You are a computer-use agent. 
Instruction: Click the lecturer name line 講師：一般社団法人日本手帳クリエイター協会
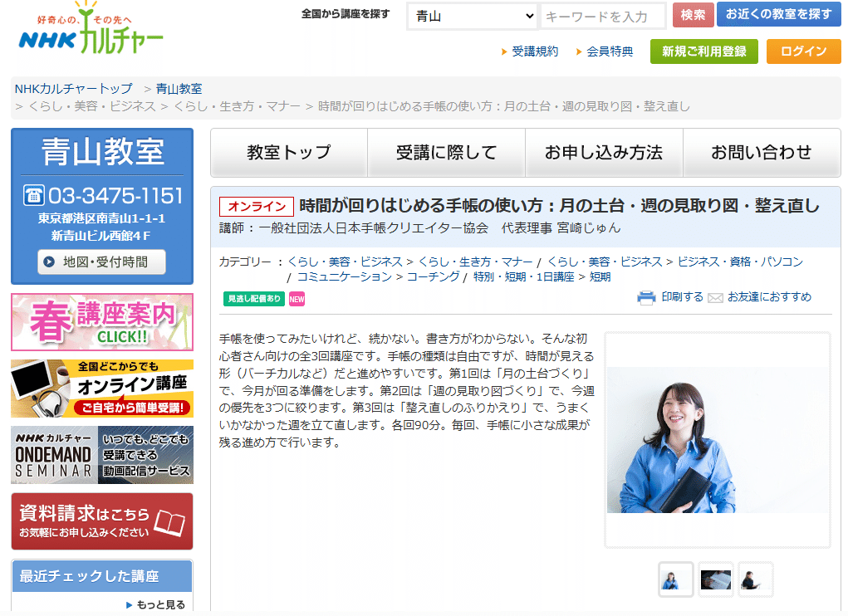[x=419, y=228]
